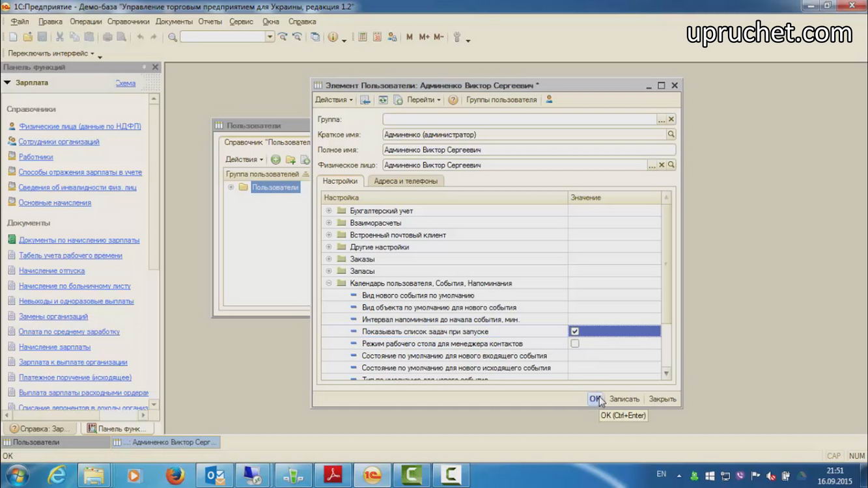Open the Действия dropdown in user form
This screenshot has width=868, height=488.
coord(334,100)
